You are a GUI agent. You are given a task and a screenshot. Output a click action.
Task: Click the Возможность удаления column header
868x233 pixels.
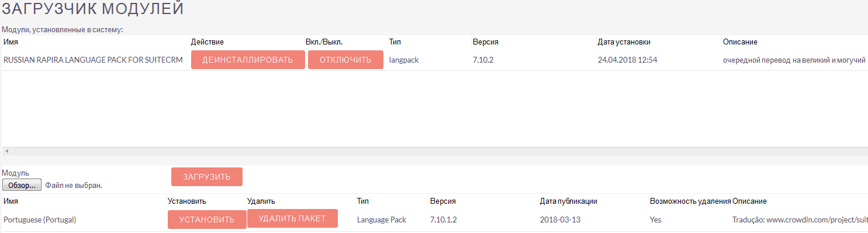pos(690,201)
